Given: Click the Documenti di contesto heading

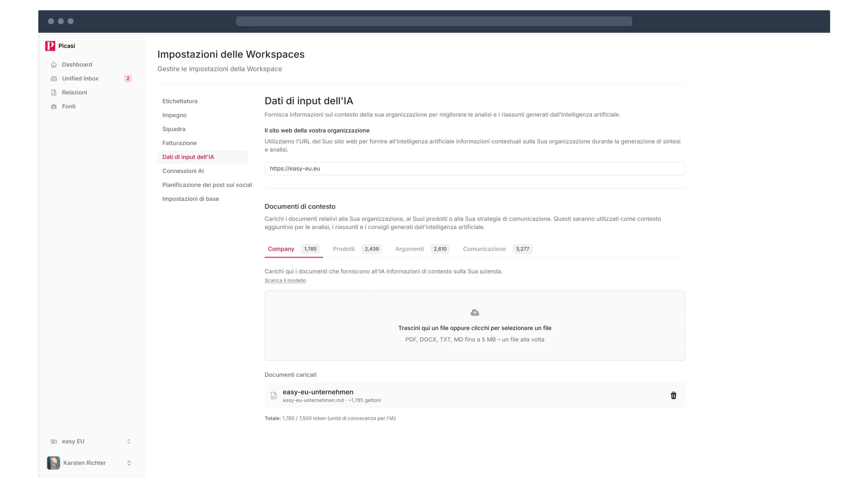Looking at the screenshot, I should 300,206.
